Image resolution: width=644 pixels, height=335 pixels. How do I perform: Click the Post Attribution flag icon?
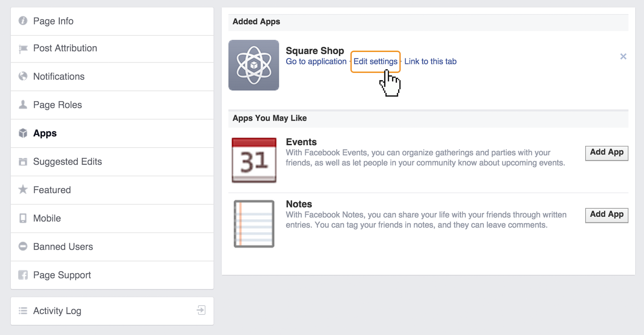coord(23,49)
